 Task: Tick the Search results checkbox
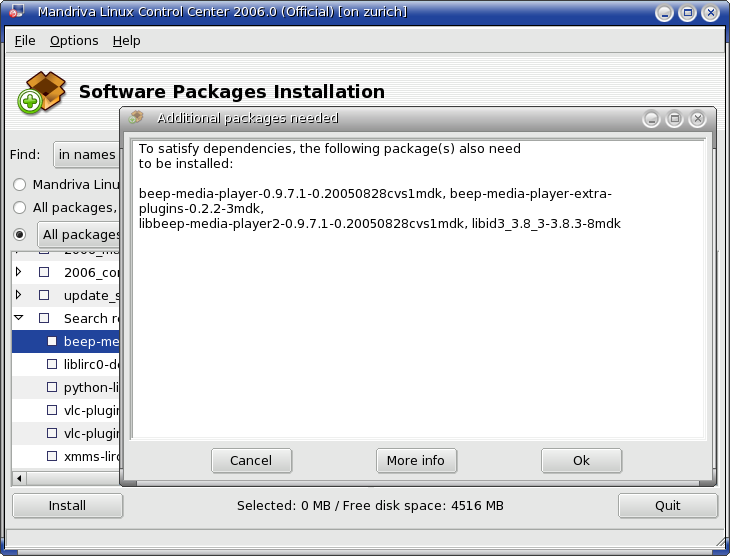pos(44,318)
